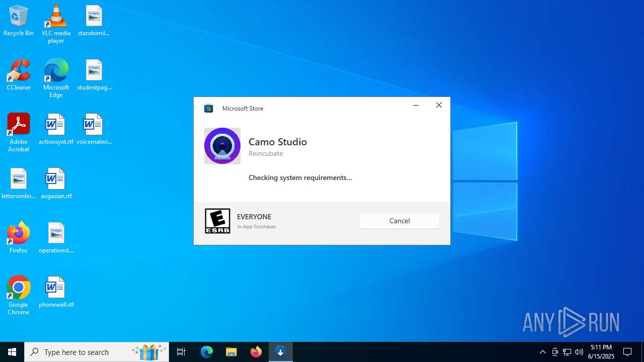The width and height of the screenshot is (644, 362).
Task: Select the Google Chrome desktop shortcut
Action: (19, 296)
